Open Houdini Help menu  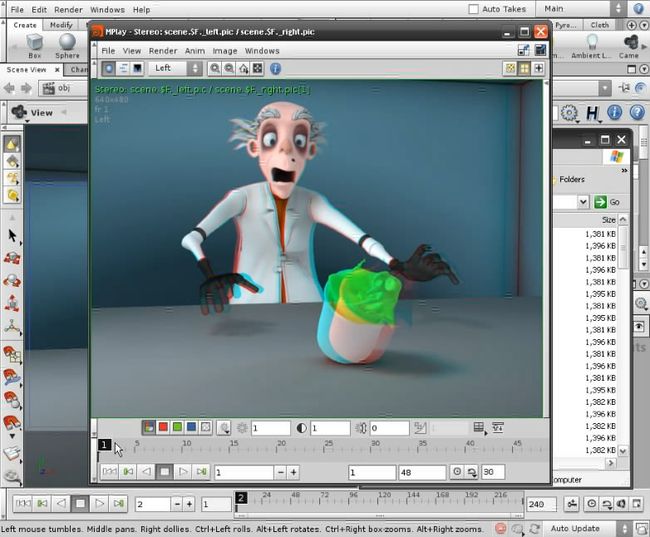point(141,10)
